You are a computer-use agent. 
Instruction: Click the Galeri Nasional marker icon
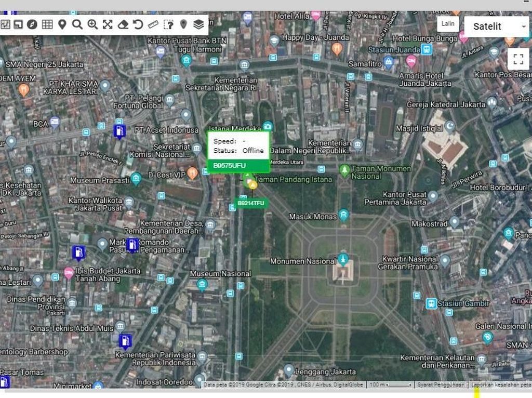(487, 338)
